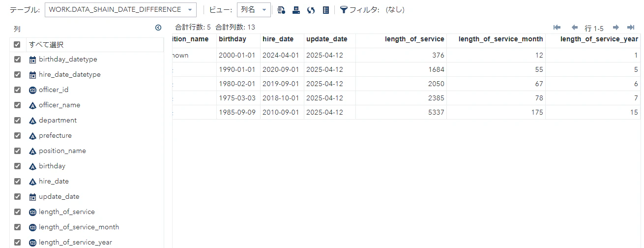The height and width of the screenshot is (248, 644).
Task: Select birthday cell 1990-01-01
Action: [x=238, y=70]
